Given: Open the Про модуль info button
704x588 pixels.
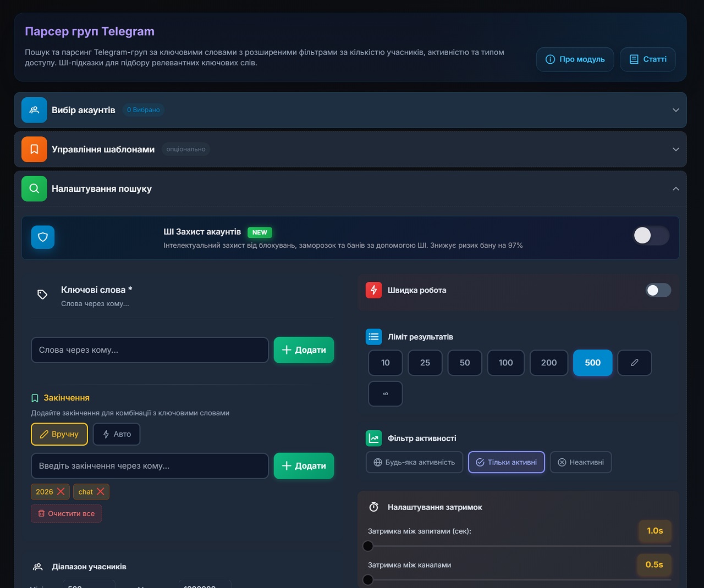Looking at the screenshot, I should [x=575, y=59].
